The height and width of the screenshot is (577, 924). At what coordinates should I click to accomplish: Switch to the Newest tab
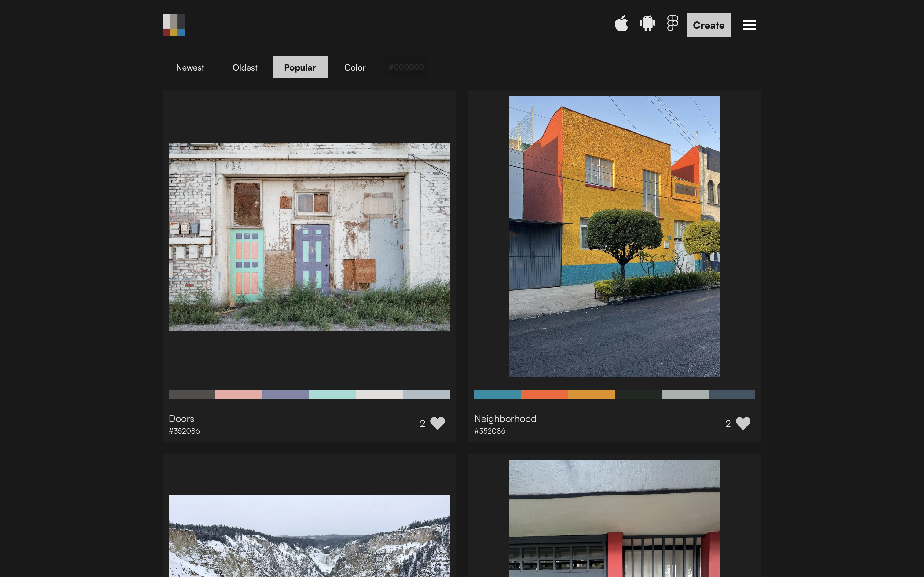(190, 67)
